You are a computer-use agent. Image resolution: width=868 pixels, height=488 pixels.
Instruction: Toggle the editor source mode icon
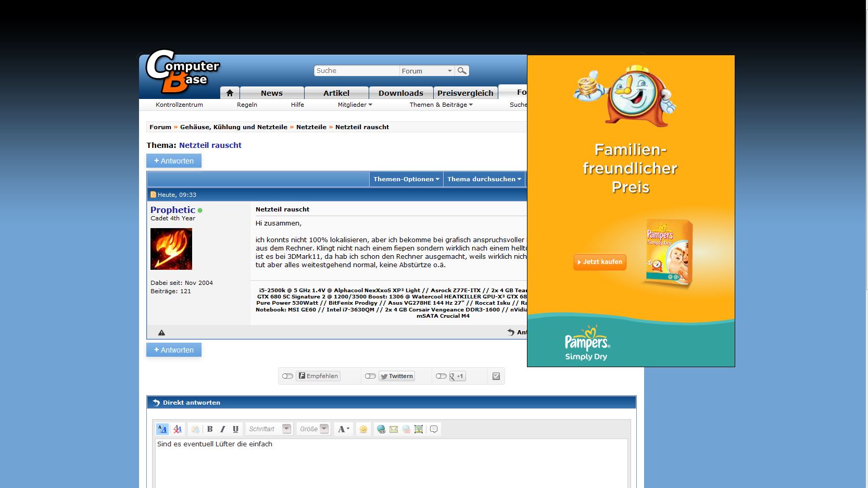point(162,429)
